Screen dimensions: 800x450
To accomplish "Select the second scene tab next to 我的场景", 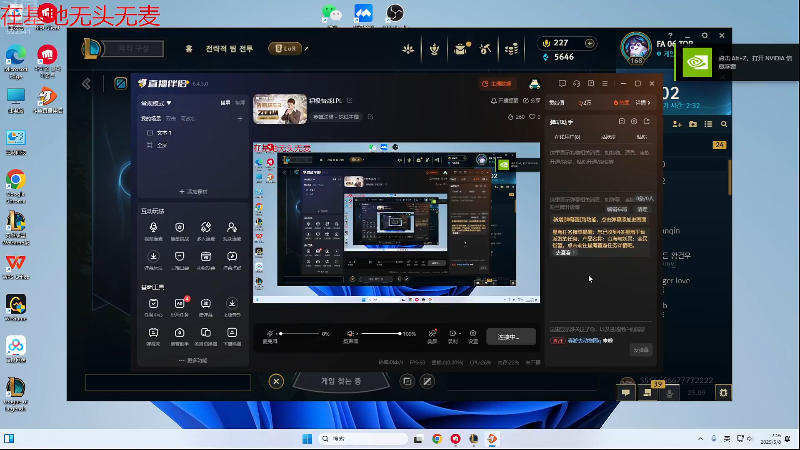I will click(171, 118).
